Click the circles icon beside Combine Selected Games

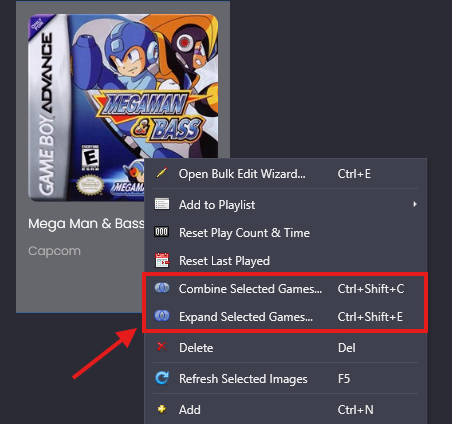tap(162, 288)
